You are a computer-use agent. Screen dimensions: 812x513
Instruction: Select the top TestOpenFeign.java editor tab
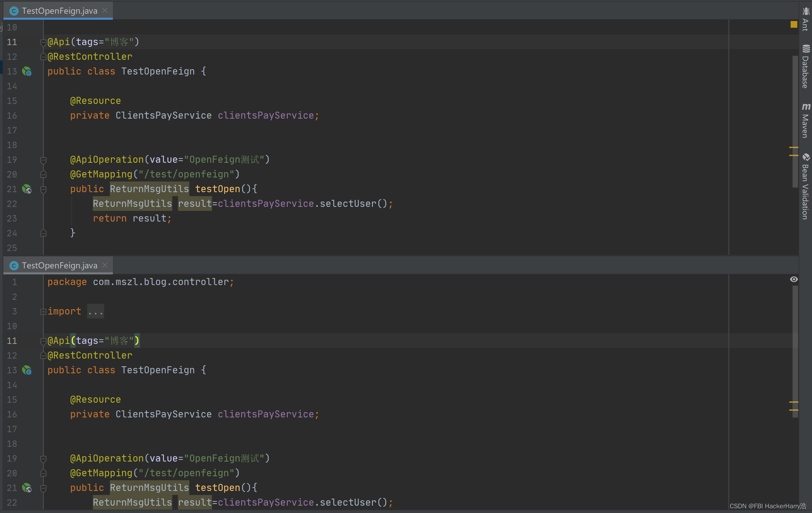tap(58, 11)
